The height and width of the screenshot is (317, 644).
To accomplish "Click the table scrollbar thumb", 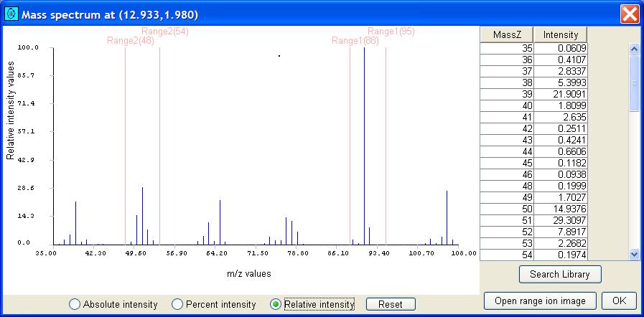I will 634,82.
